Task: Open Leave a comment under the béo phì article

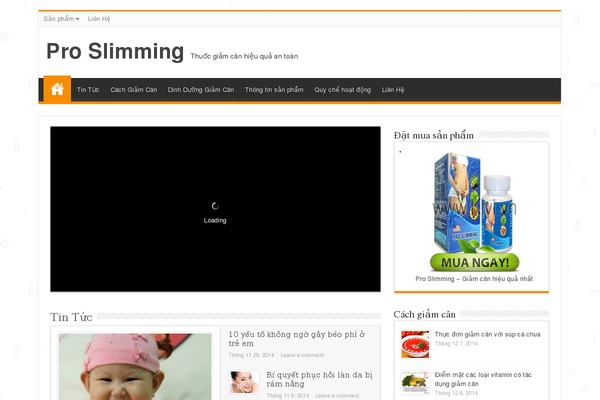Action: pos(302,355)
